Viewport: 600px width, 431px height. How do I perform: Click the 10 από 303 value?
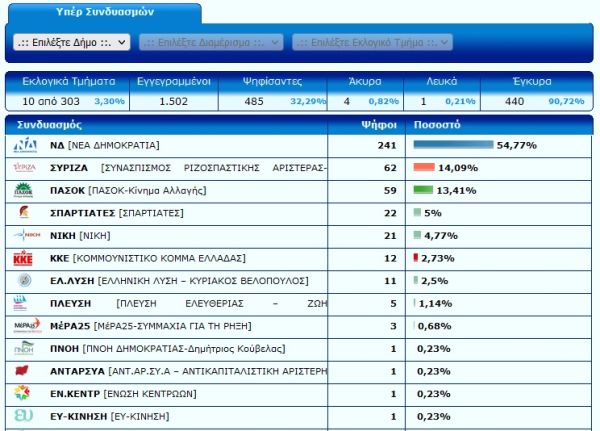click(51, 101)
